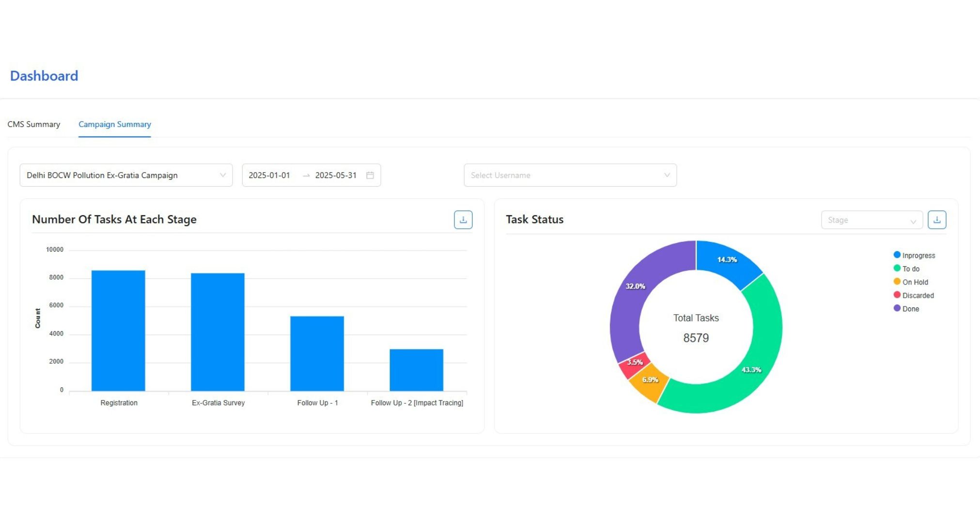
Task: Select the Campaign Summary tab
Action: (x=114, y=124)
